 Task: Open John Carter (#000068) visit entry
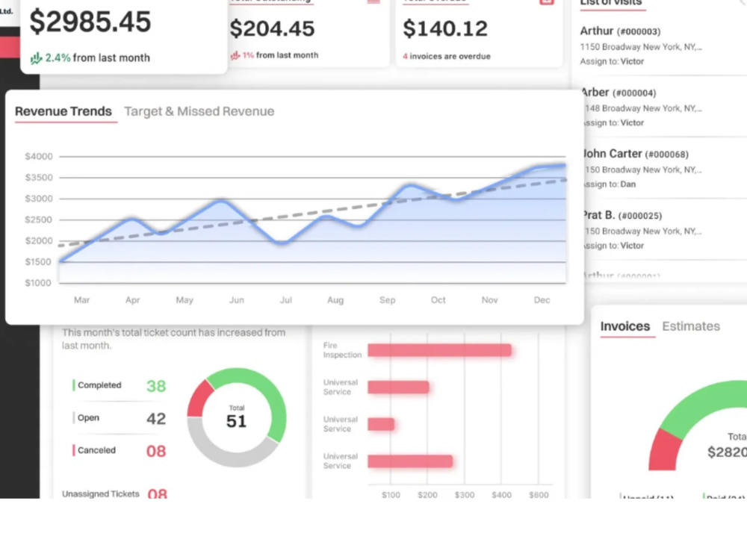coord(665,168)
